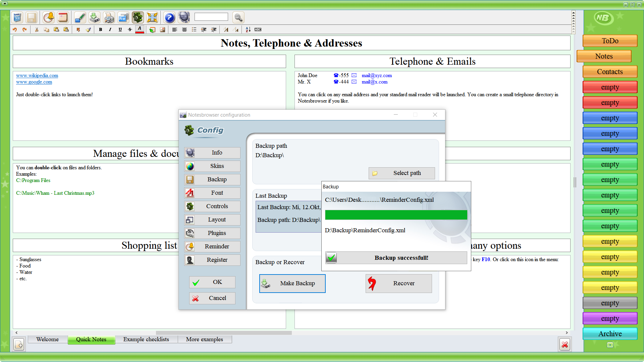Toggle bold formatting
The height and width of the screenshot is (362, 644).
pyautogui.click(x=100, y=29)
